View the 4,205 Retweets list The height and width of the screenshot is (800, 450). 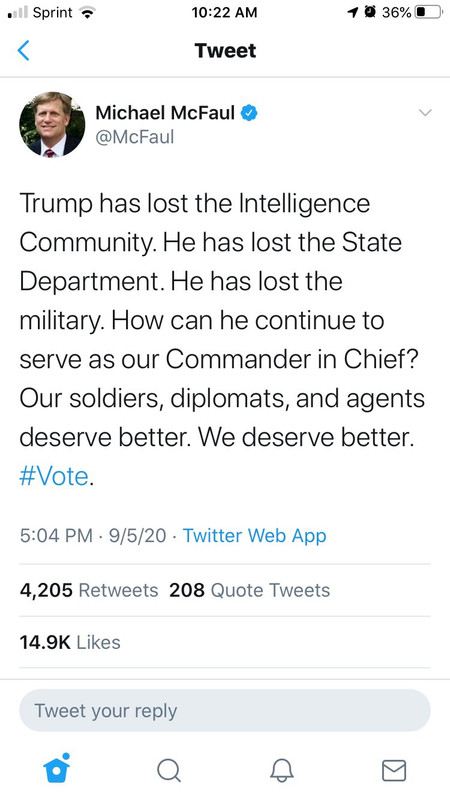(89, 590)
